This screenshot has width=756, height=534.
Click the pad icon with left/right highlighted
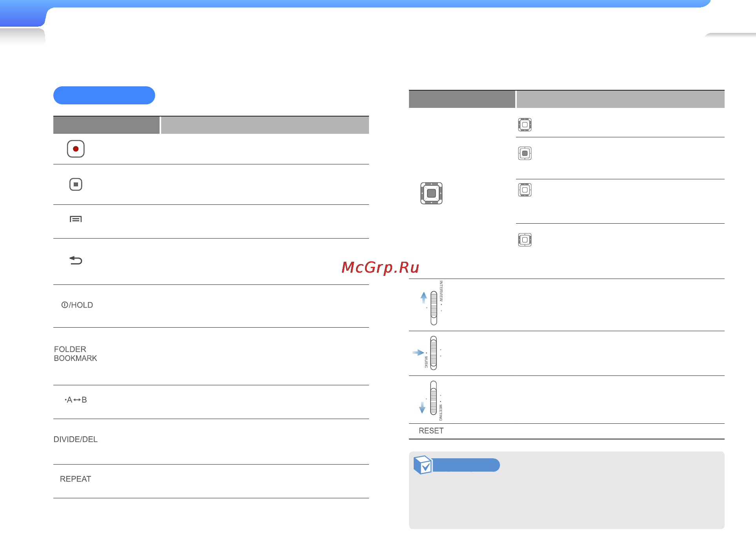(x=525, y=240)
